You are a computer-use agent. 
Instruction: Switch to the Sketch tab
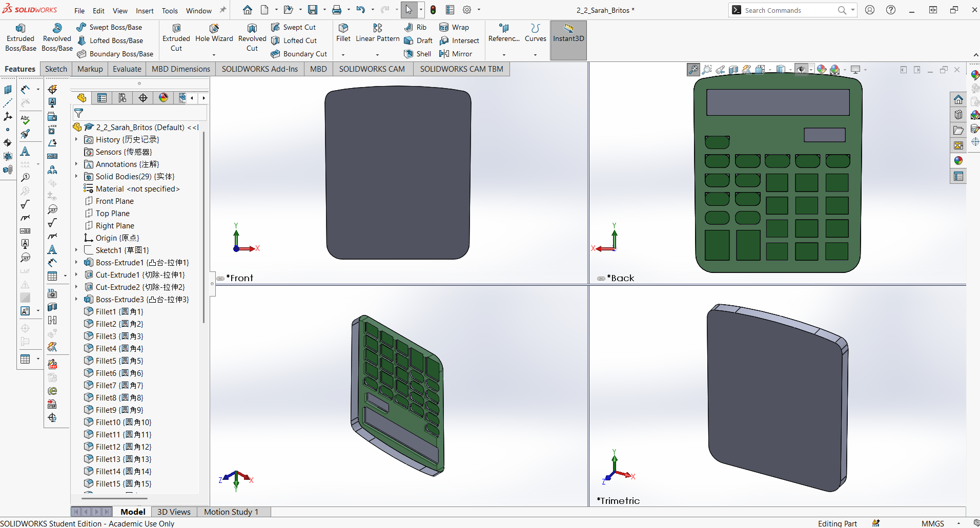56,69
